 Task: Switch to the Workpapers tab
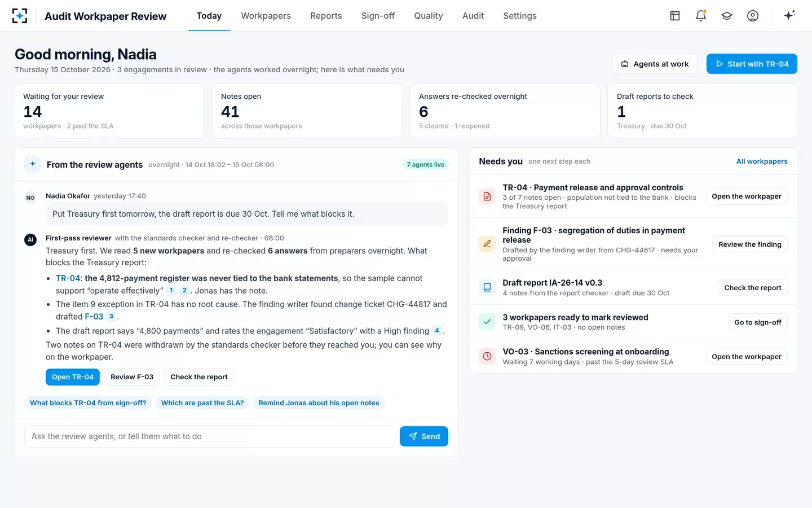266,16
